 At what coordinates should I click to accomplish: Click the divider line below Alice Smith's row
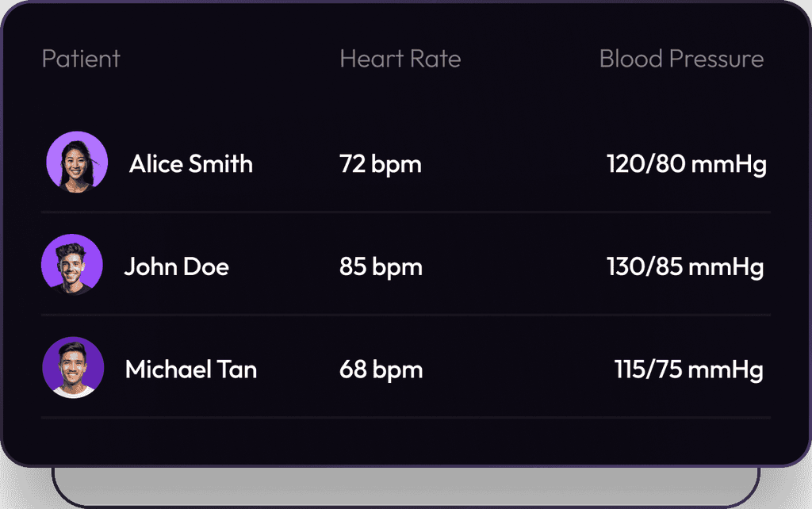(x=406, y=212)
